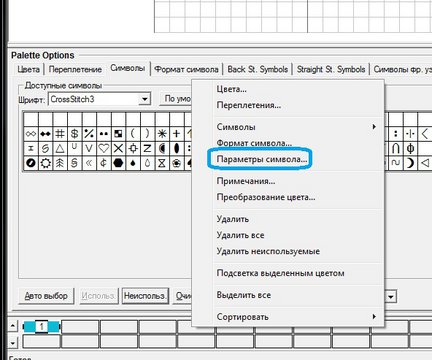Choose the crescent moon symbol
The width and height of the screenshot is (432, 360).
(410, 163)
